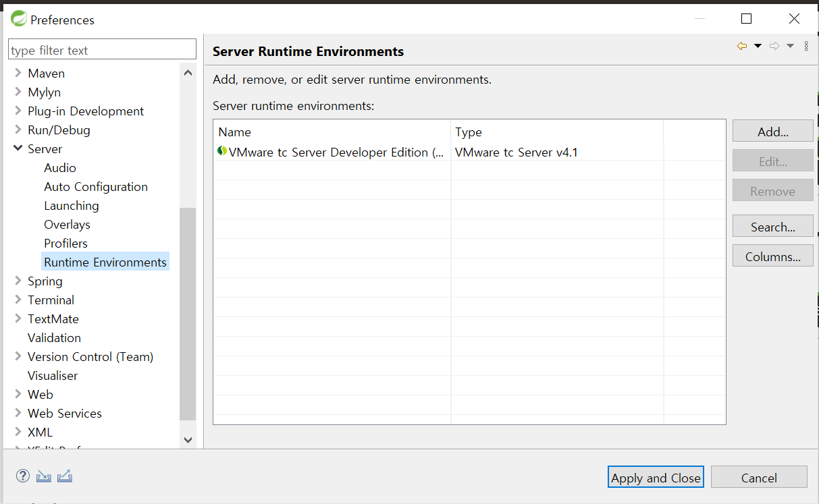Screen dimensions: 819x504
Task: Click the VMware tc Server row icon
Action: click(222, 151)
